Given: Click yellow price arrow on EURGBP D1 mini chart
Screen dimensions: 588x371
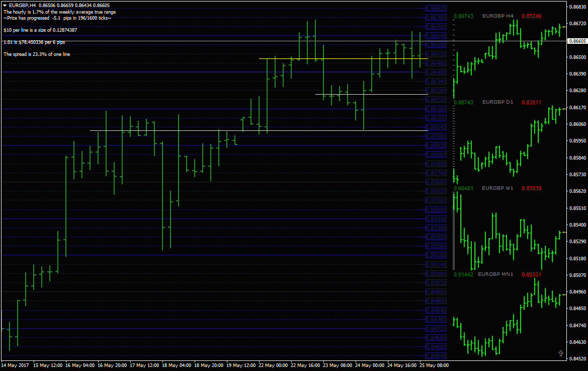Looking at the screenshot, I should 564,109.
